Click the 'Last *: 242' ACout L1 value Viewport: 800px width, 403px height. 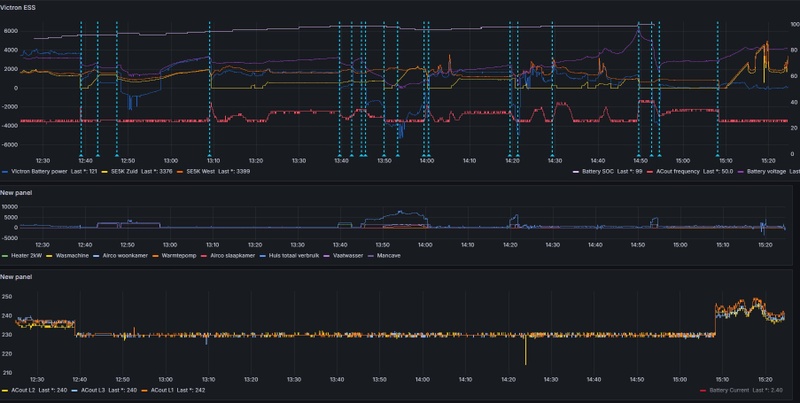pyautogui.click(x=192, y=390)
